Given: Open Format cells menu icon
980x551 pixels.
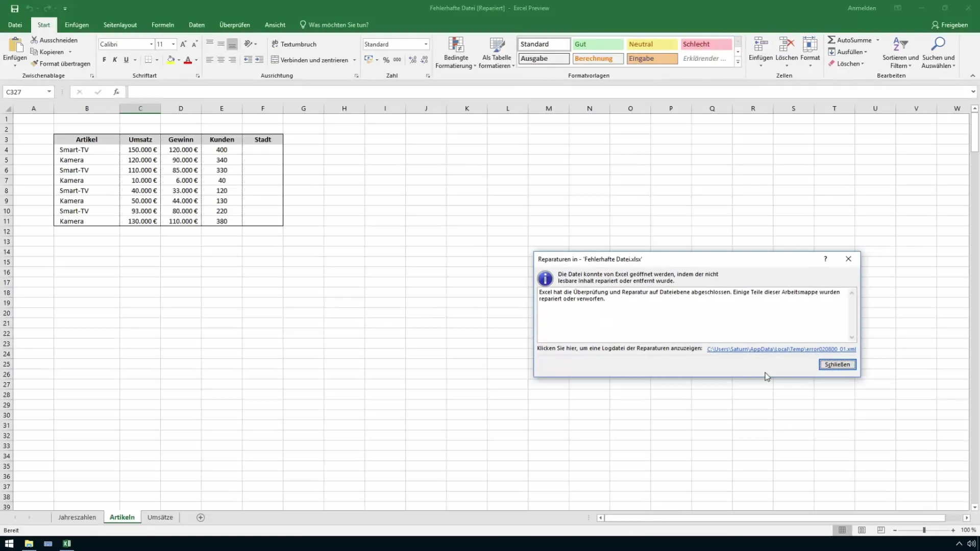Looking at the screenshot, I should [x=810, y=44].
